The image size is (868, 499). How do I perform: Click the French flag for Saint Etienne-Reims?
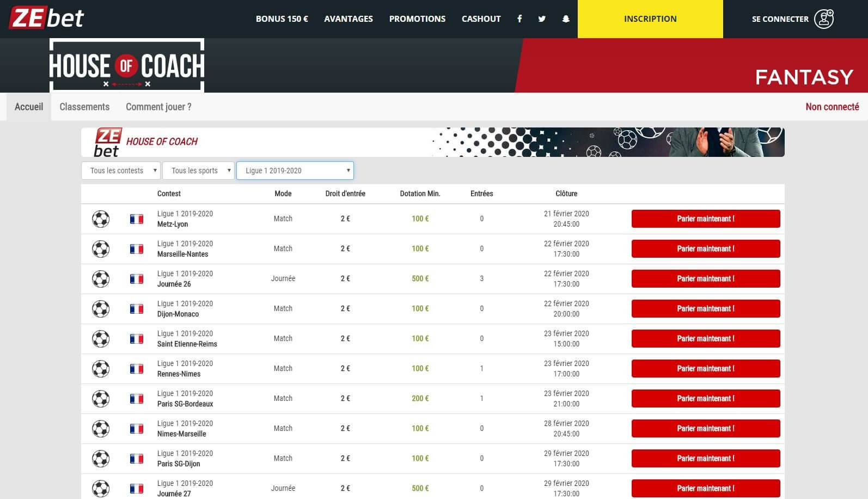click(137, 339)
